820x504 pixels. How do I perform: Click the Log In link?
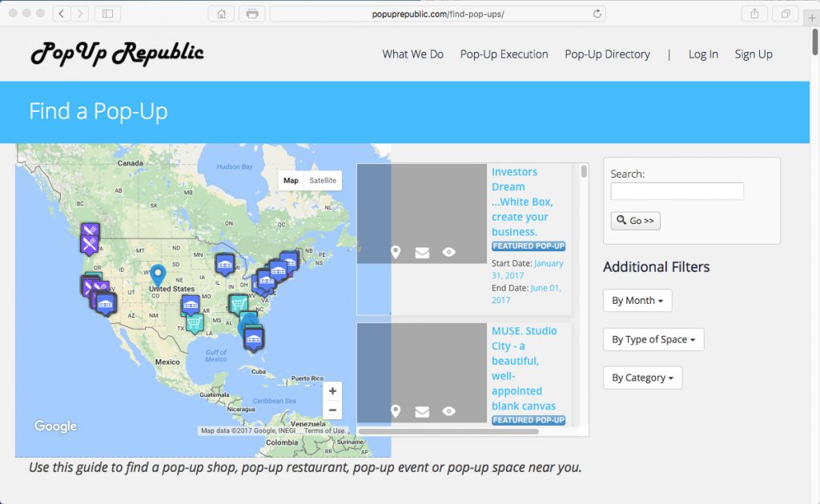[702, 54]
